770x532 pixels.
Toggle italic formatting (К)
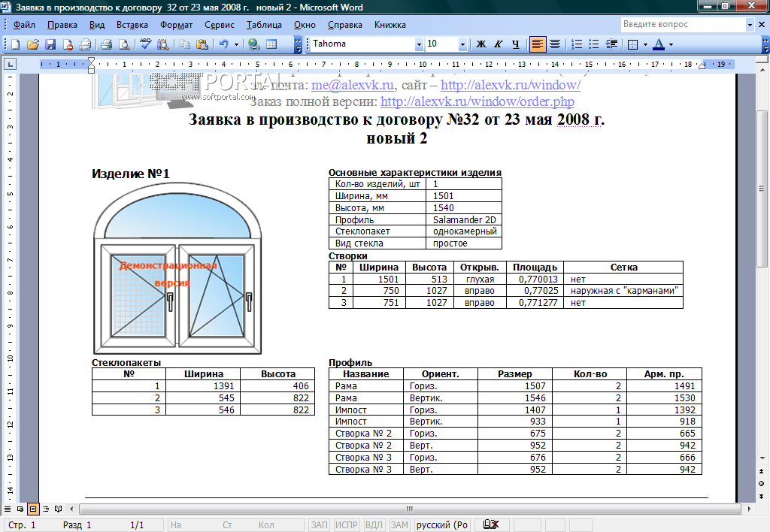pyautogui.click(x=498, y=44)
